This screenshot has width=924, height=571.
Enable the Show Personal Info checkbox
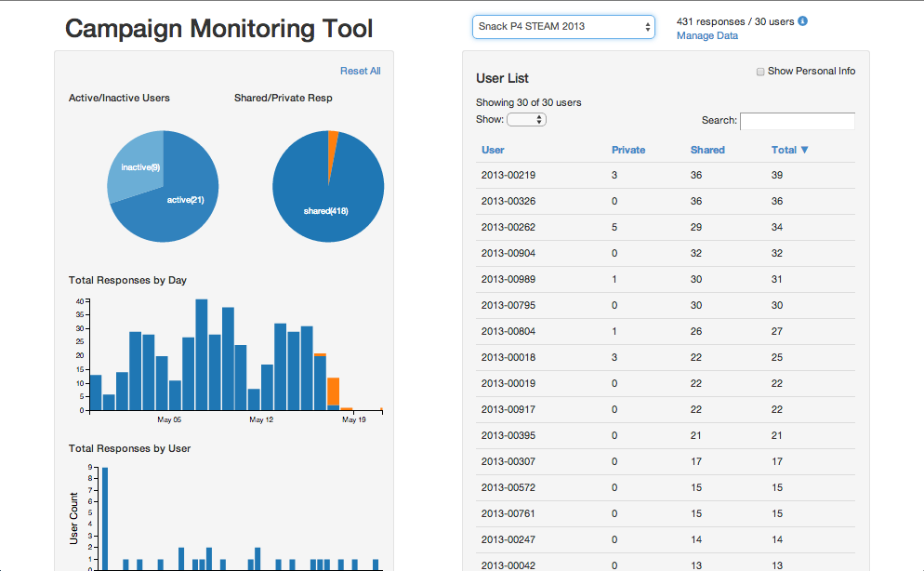(760, 72)
